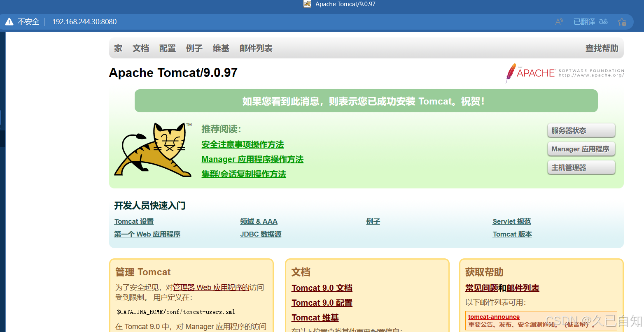
Task: Click the "已翻译" translation indicator
Action: pyautogui.click(x=583, y=21)
